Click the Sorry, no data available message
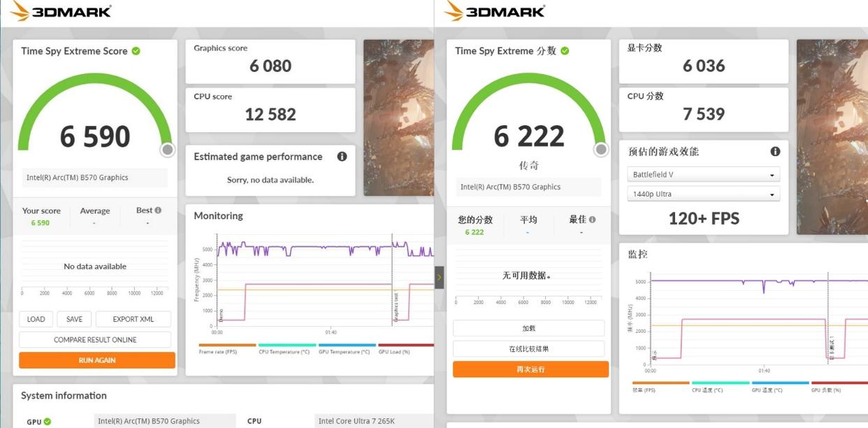This screenshot has width=868, height=428. pos(270,180)
